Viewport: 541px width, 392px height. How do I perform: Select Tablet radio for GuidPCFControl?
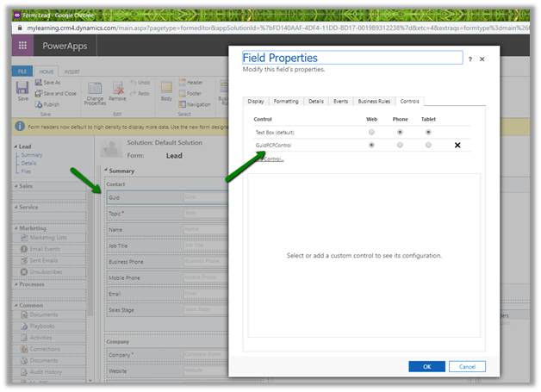pos(428,146)
